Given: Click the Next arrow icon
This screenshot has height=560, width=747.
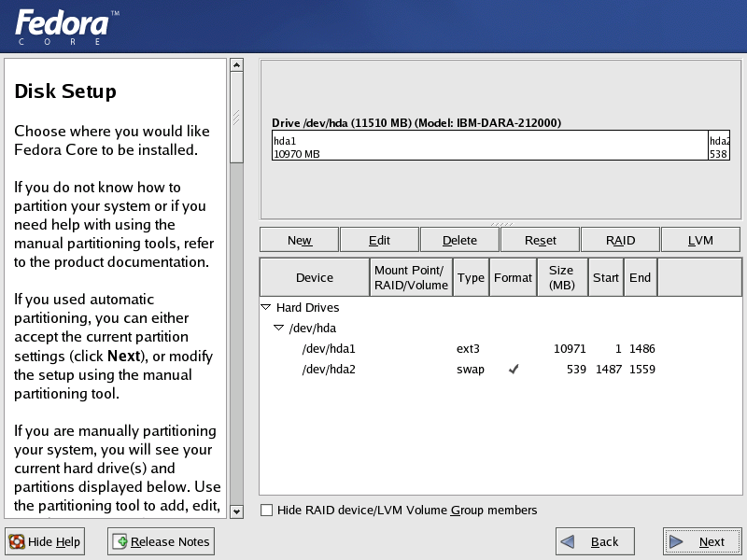Looking at the screenshot, I should point(676,541).
